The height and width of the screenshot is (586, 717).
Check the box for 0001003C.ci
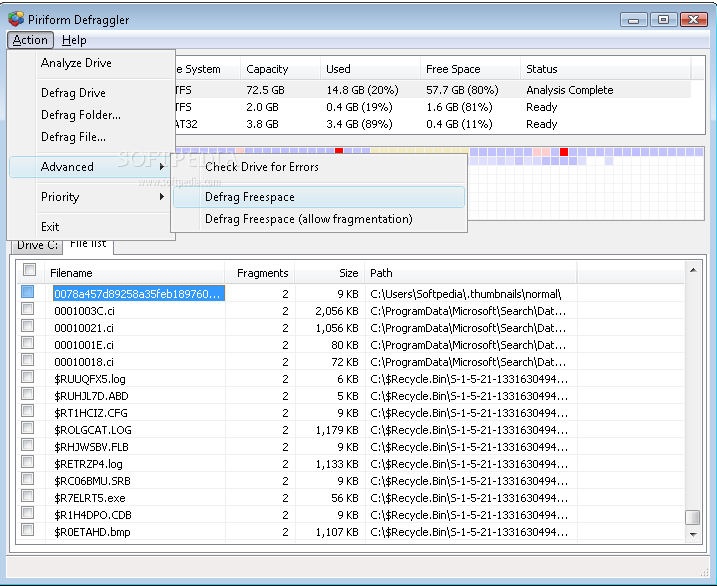pyautogui.click(x=28, y=309)
